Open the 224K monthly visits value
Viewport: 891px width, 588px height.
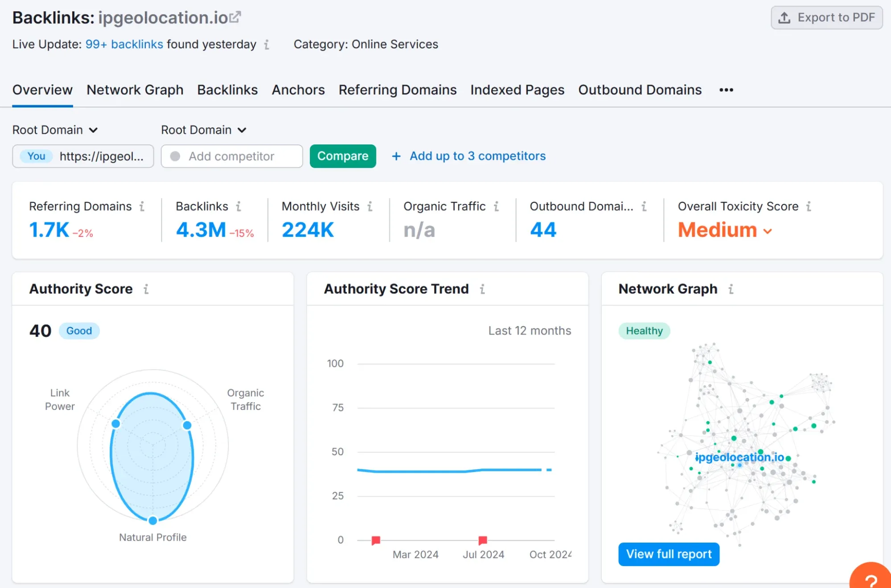(x=308, y=230)
